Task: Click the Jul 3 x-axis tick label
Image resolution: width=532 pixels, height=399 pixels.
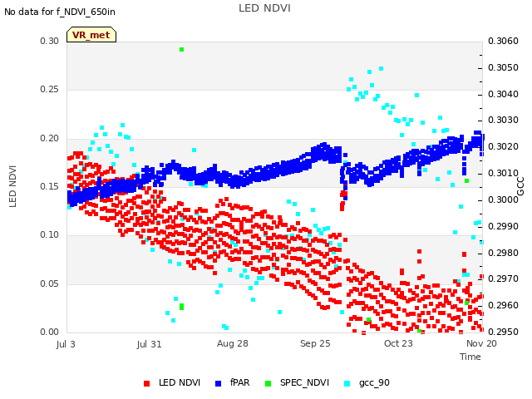Action: pyautogui.click(x=66, y=344)
